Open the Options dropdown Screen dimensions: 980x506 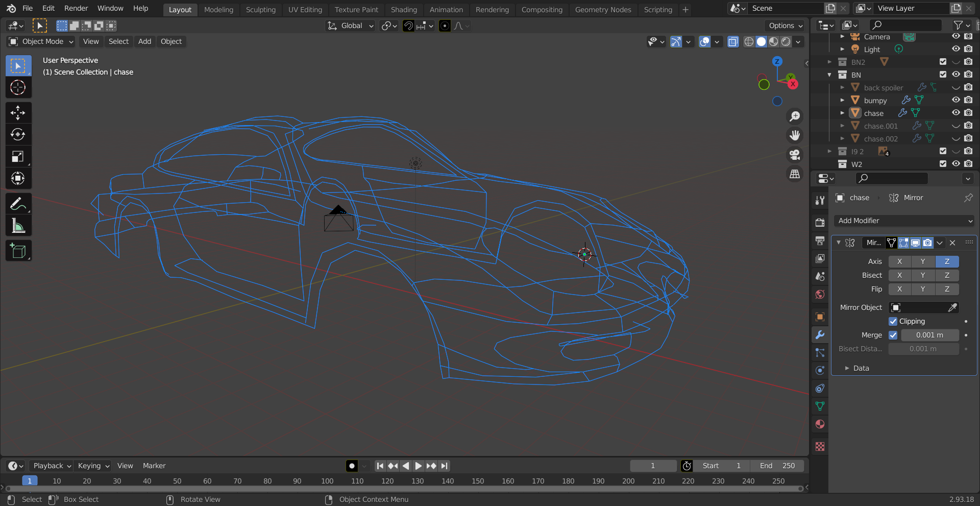pyautogui.click(x=785, y=26)
